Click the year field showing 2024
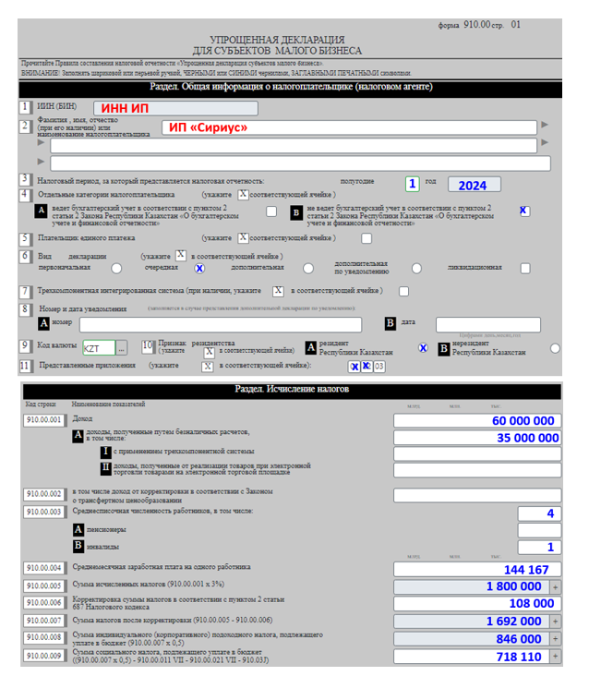The height and width of the screenshot is (700, 589). (473, 184)
